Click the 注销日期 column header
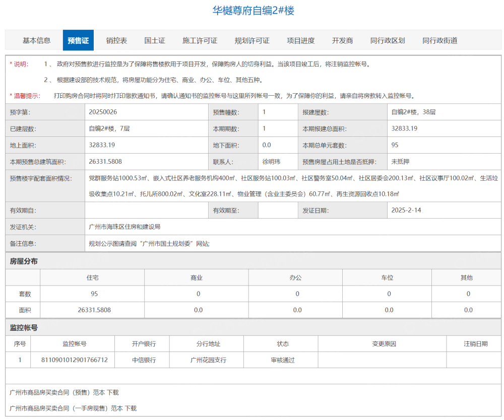Screen dimensions: 504x420 [476, 343]
